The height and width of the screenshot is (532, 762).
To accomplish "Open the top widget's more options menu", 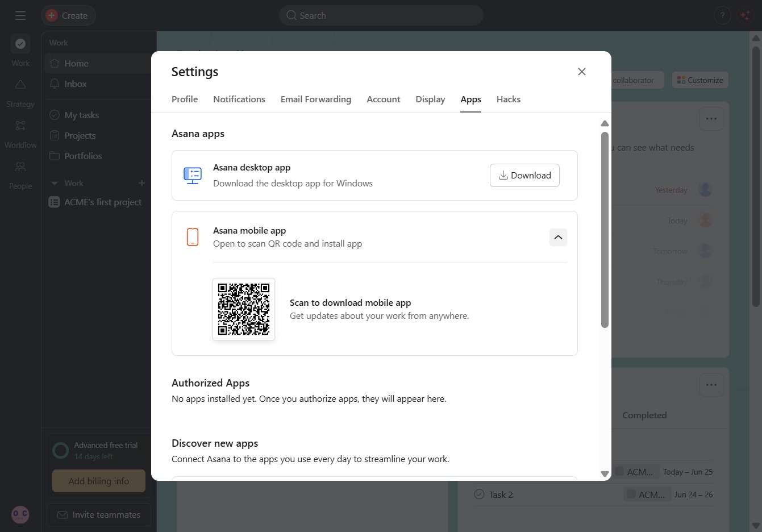I will [x=711, y=119].
